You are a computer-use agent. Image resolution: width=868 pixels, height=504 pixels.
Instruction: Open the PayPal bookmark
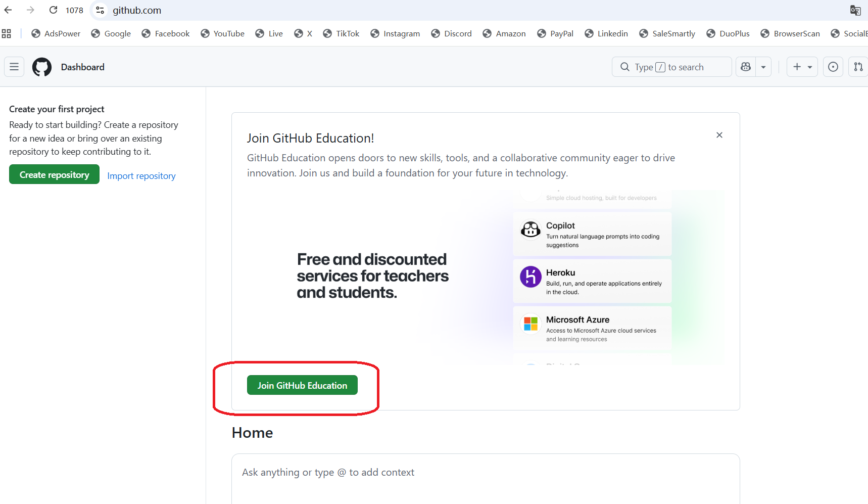click(555, 33)
